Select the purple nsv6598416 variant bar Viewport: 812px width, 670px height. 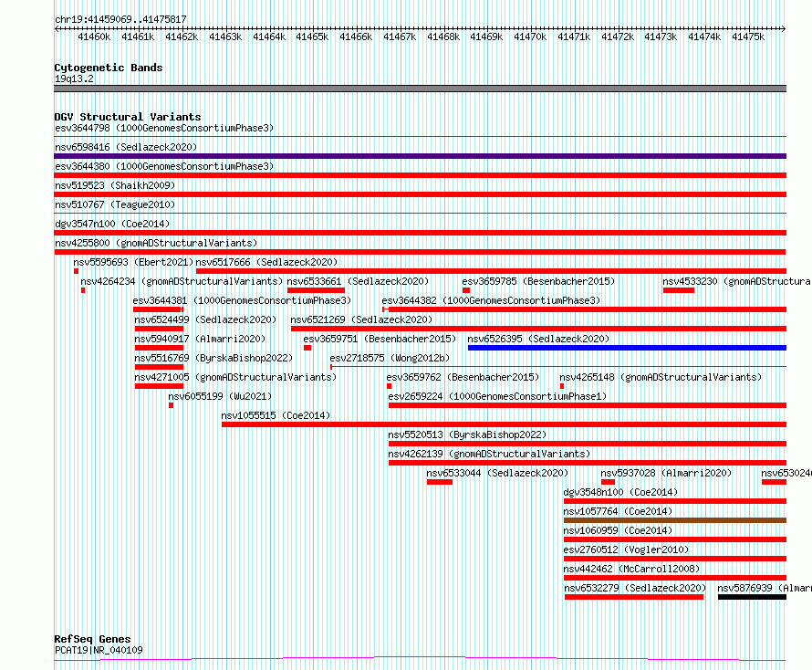[420, 156]
